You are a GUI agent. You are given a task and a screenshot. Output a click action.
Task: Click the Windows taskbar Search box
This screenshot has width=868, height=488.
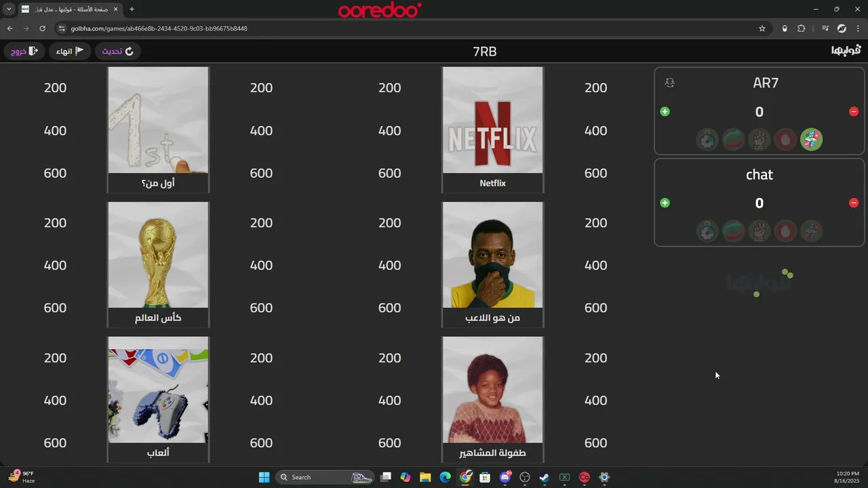click(x=325, y=477)
